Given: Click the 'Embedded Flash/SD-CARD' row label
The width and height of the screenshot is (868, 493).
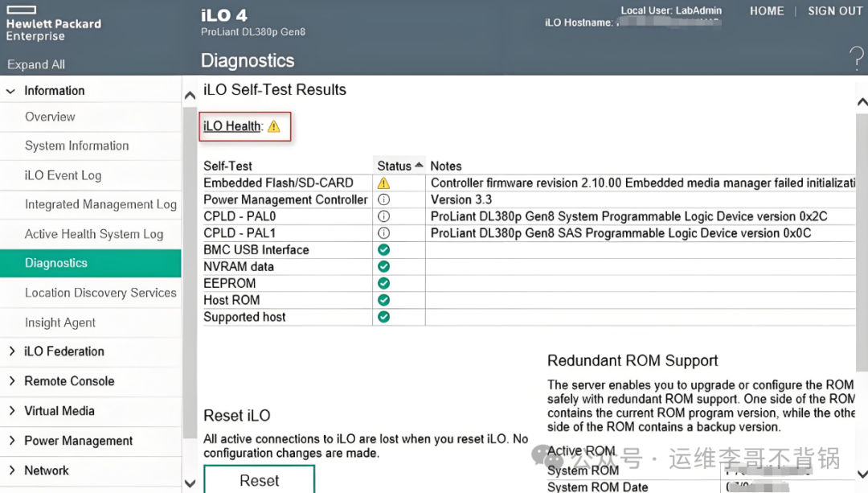Looking at the screenshot, I should point(278,183).
